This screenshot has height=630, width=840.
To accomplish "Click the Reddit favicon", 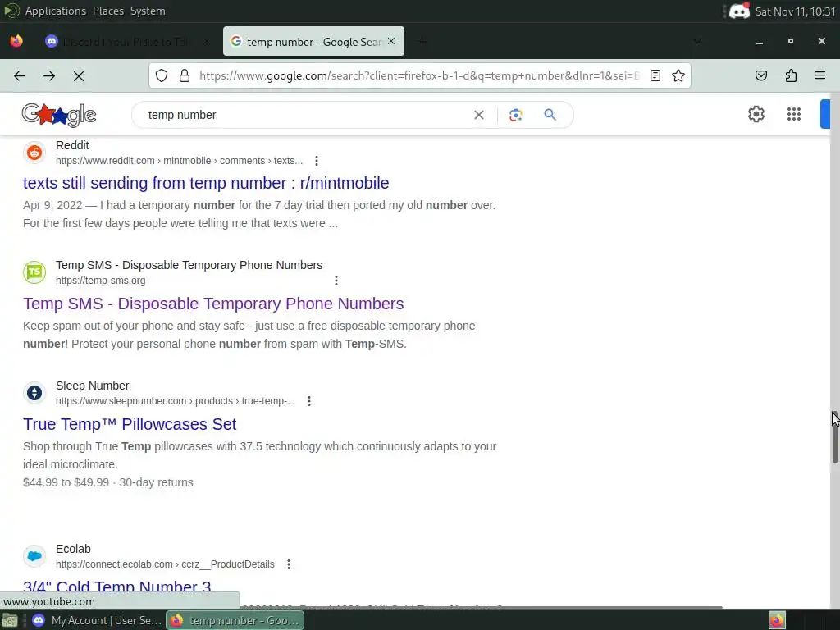I will coord(34,153).
